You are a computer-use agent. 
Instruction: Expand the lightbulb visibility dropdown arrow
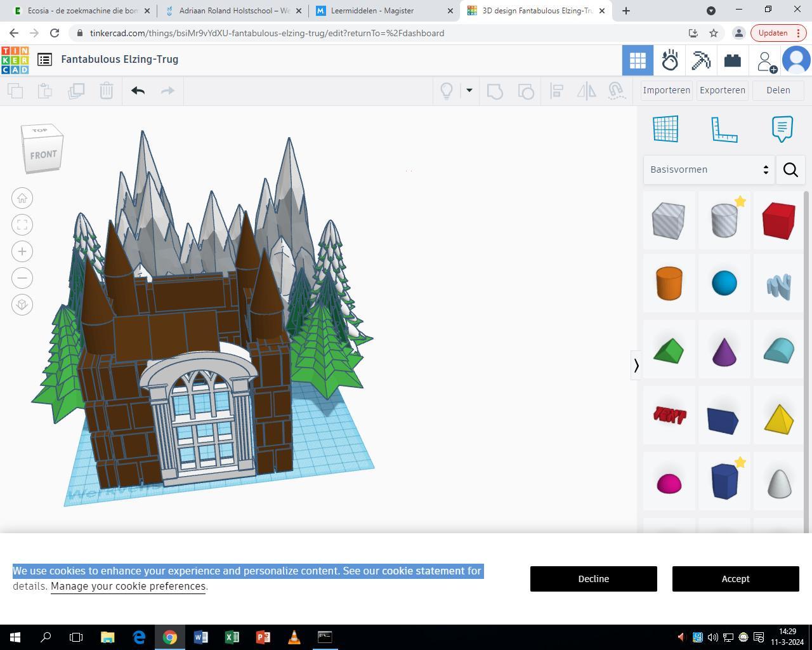pos(469,91)
